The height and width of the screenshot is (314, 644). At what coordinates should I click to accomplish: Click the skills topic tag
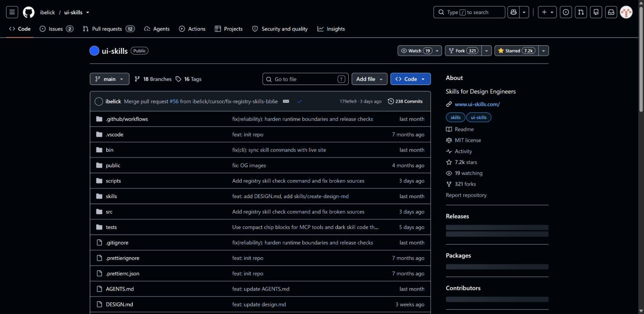click(456, 117)
